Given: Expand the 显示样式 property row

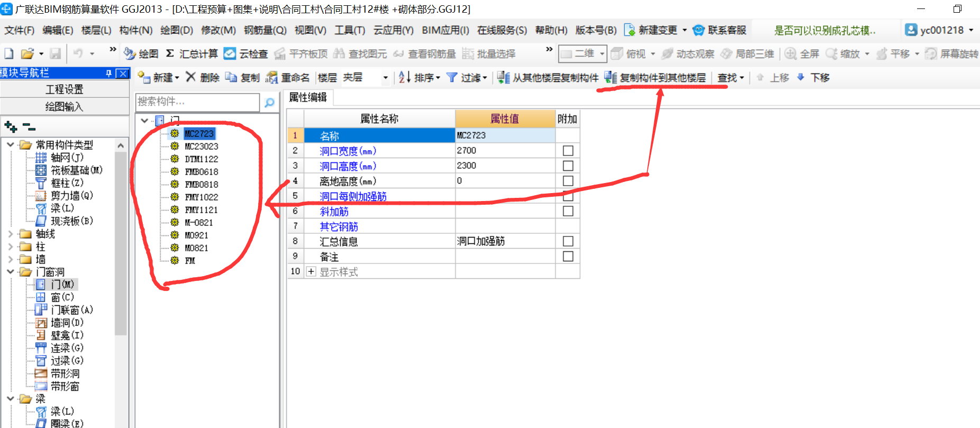Looking at the screenshot, I should click(311, 271).
